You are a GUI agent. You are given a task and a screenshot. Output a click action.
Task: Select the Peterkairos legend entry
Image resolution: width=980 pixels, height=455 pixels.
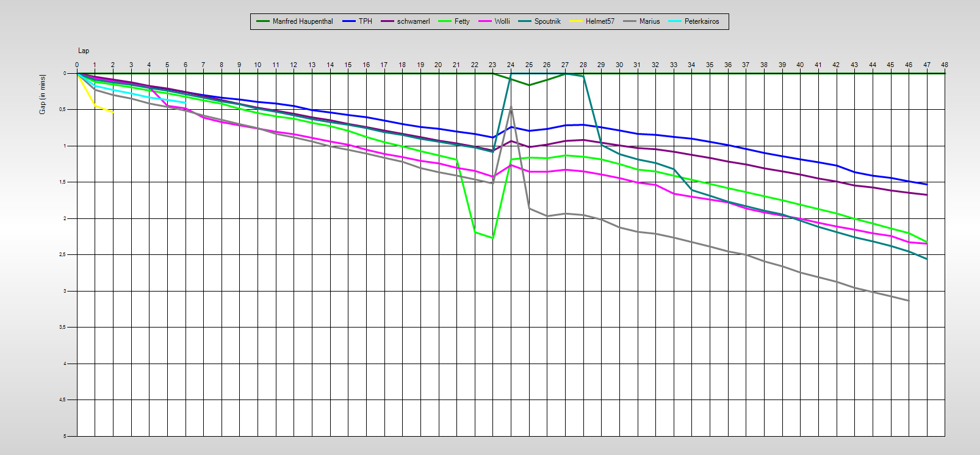694,21
